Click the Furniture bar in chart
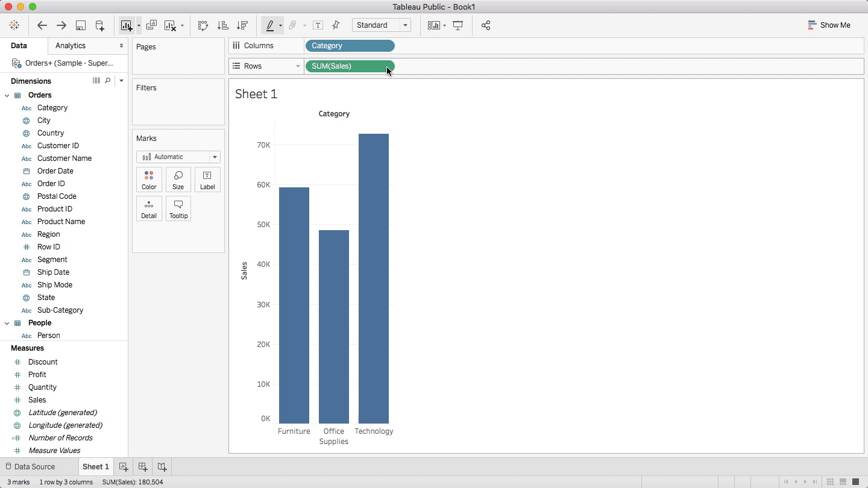The width and height of the screenshot is (868, 488). [x=294, y=305]
